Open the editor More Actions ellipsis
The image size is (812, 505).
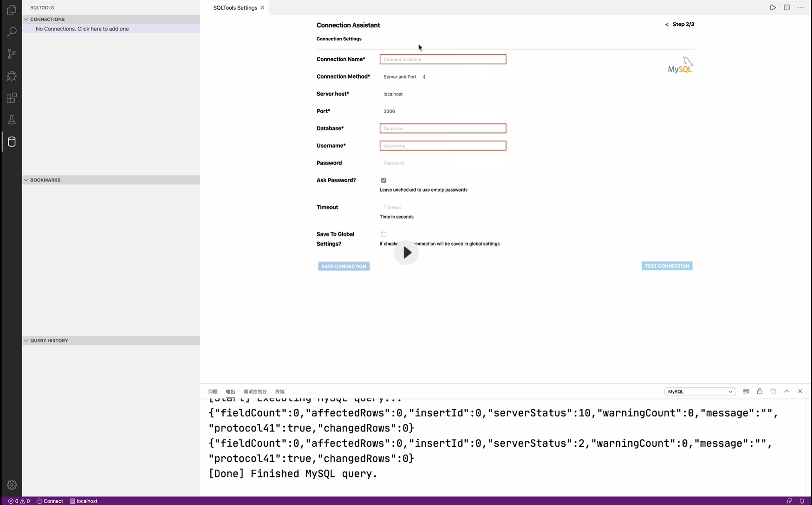(800, 7)
